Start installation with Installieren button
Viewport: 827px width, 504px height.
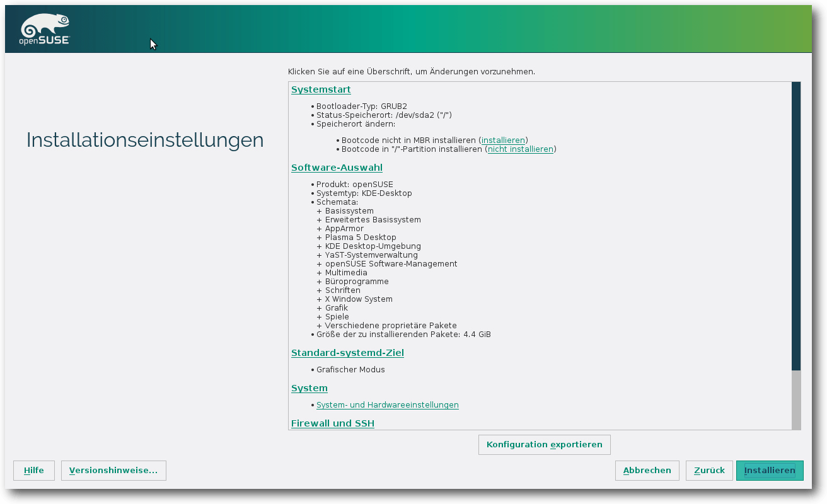tap(770, 471)
